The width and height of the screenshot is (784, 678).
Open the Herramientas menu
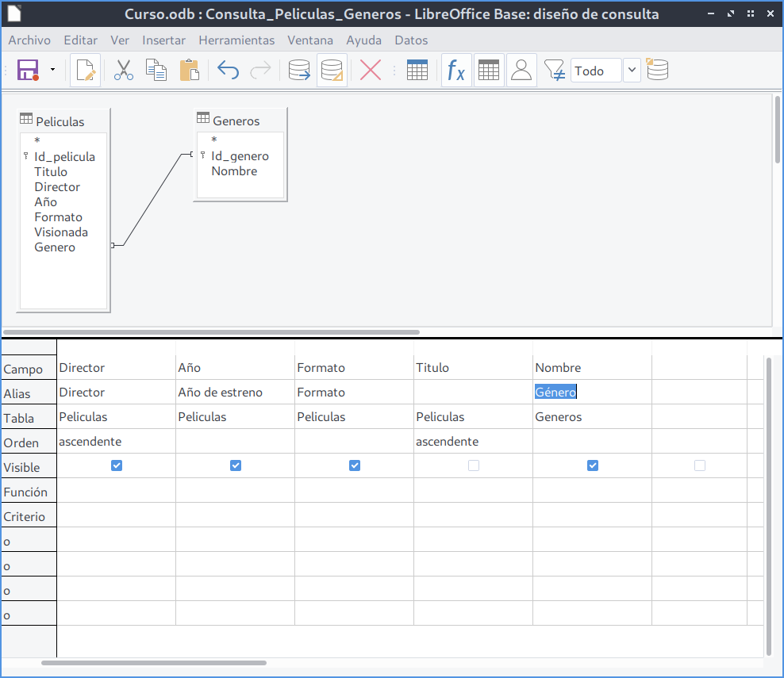(236, 40)
